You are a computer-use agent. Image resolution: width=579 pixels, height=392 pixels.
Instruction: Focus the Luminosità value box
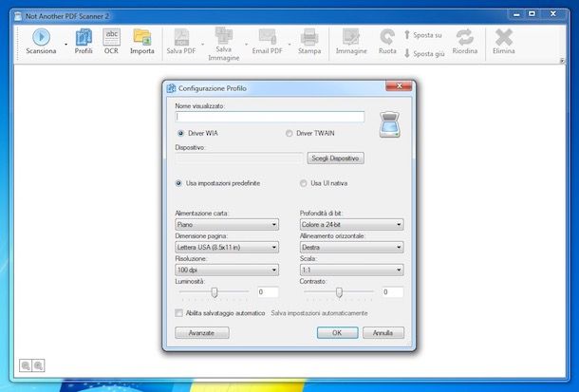(268, 292)
